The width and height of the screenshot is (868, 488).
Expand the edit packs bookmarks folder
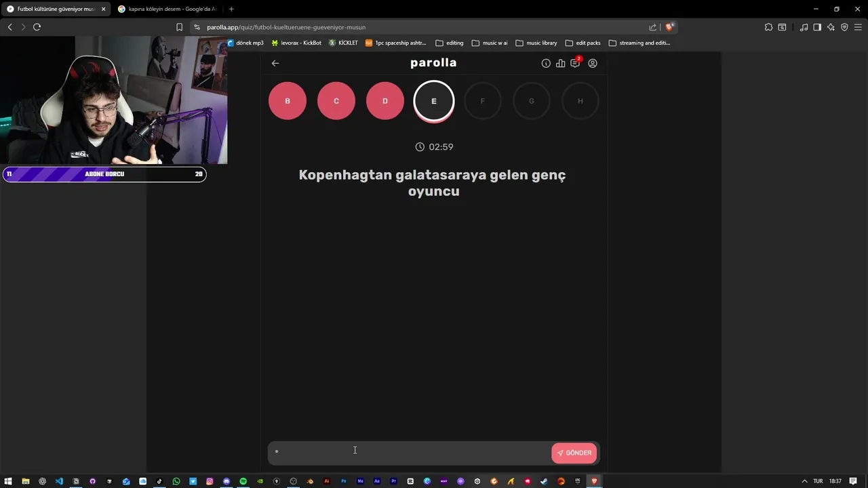click(x=583, y=43)
